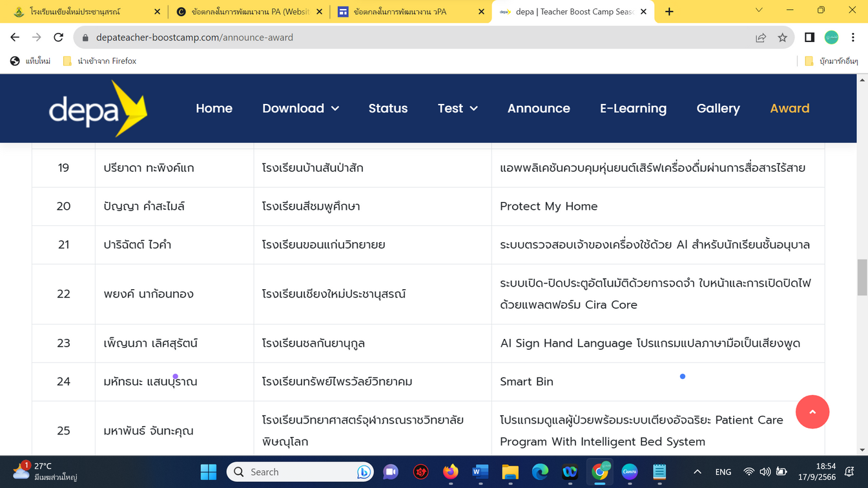
Task: Expand the Download dropdown menu
Action: (300, 108)
